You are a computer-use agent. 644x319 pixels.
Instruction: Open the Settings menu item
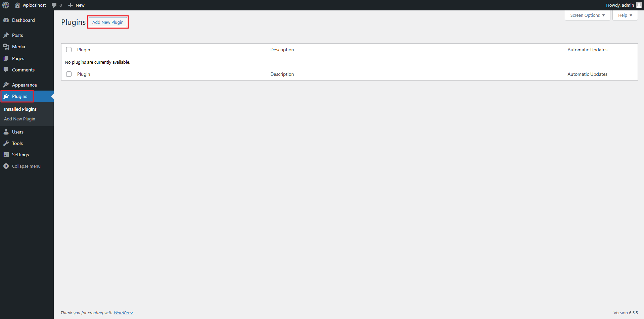point(20,155)
